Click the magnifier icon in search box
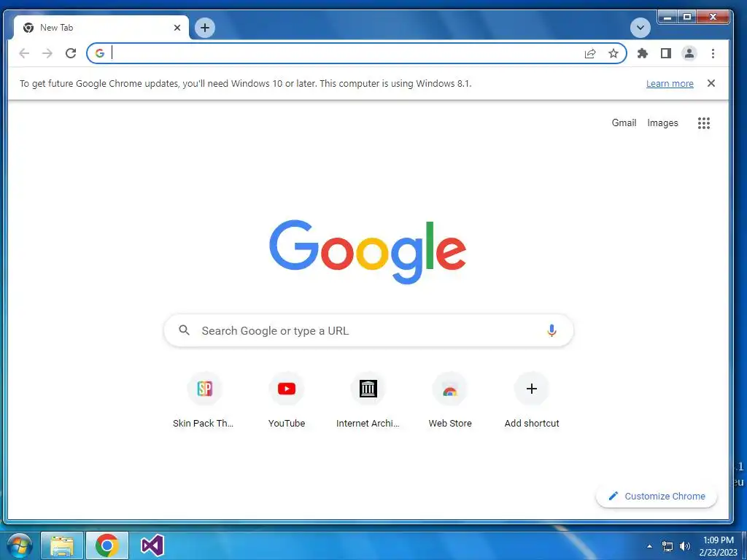747x560 pixels. pyautogui.click(x=185, y=330)
